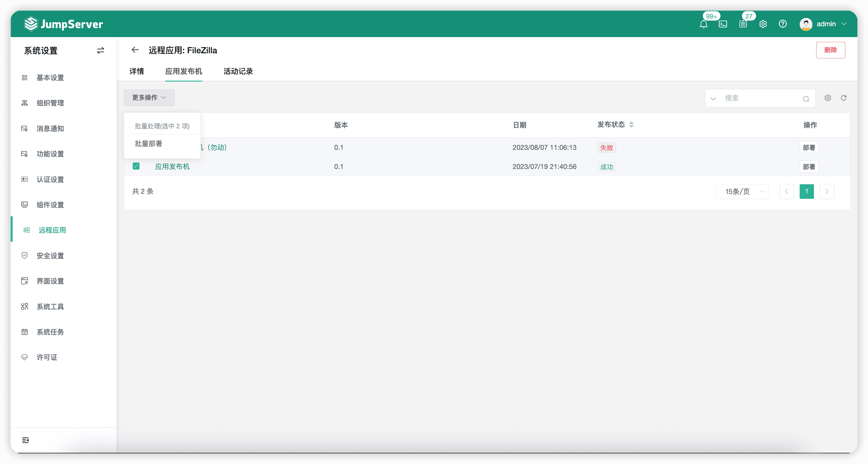Screen dimensions: 868x464
Task: Collapse the sidebar using the bottom menu icon
Action: [25, 440]
